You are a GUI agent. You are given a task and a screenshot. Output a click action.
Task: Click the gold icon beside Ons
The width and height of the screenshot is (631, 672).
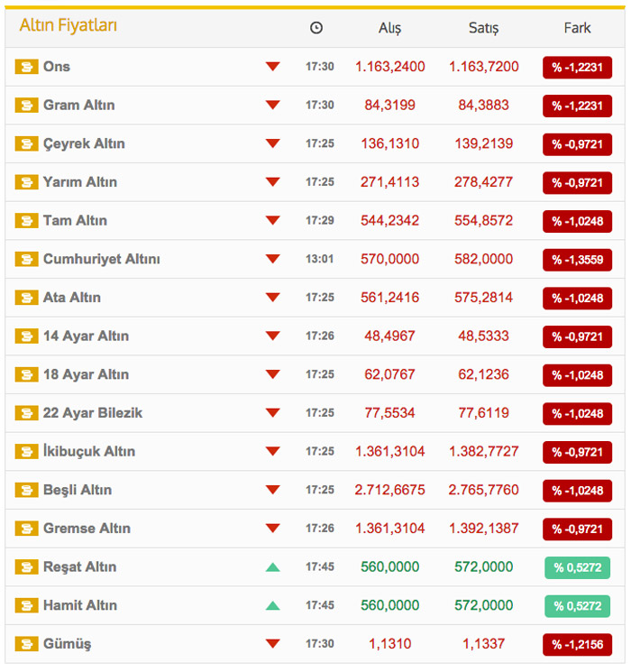pos(26,67)
